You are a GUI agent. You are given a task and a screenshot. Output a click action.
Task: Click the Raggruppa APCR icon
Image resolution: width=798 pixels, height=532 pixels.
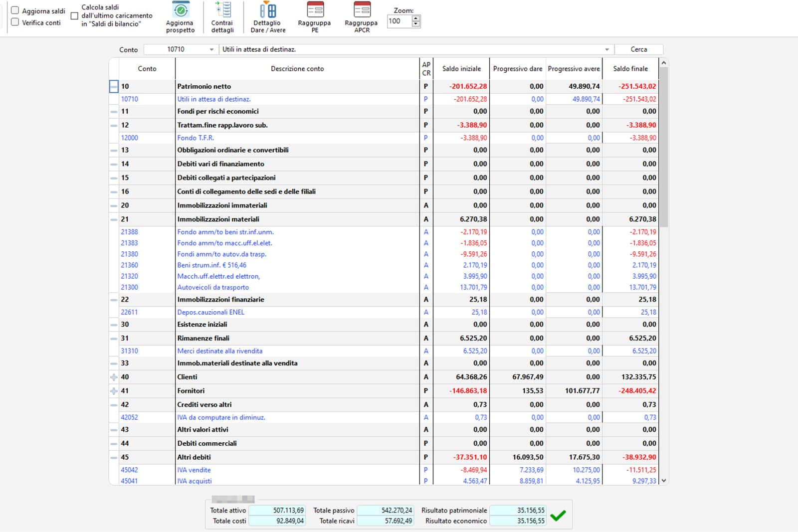tap(362, 10)
